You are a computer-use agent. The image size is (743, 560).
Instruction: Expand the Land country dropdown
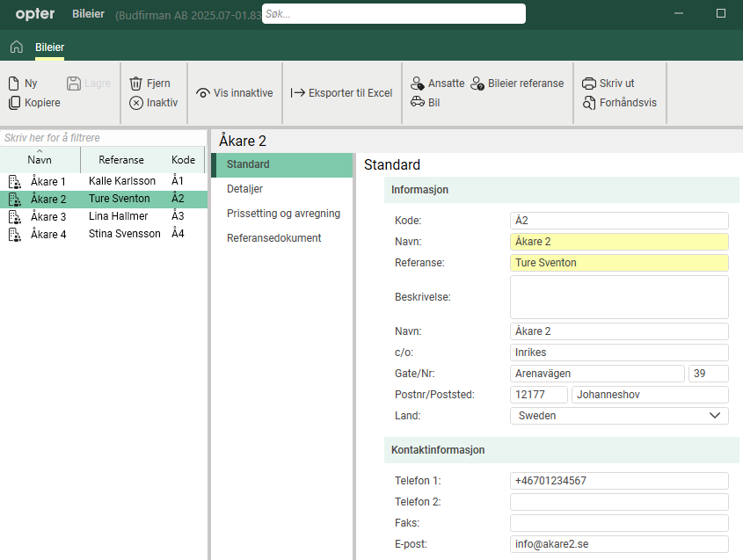tap(715, 416)
